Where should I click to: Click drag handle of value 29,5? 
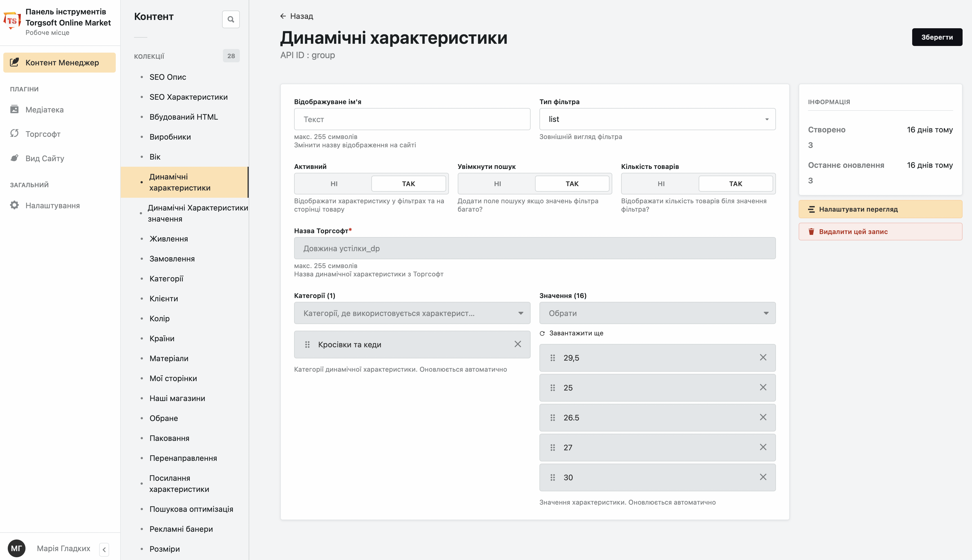[552, 358]
